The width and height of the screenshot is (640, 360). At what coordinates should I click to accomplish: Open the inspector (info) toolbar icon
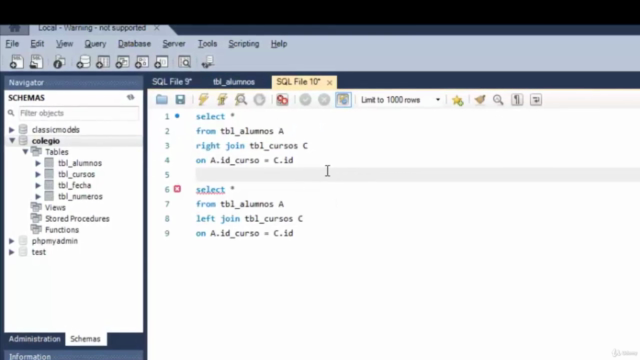(59, 62)
